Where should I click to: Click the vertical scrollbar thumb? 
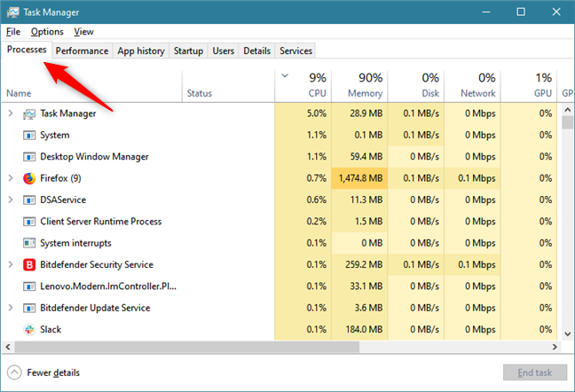coord(567,122)
